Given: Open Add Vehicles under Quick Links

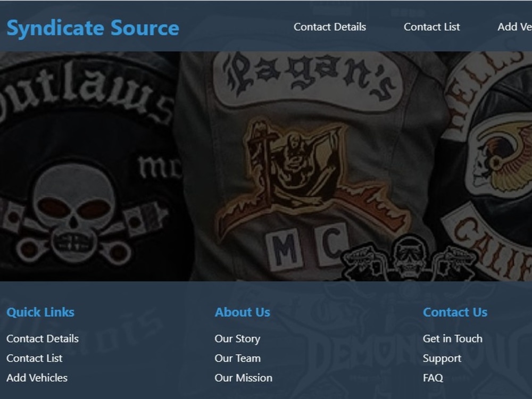Looking at the screenshot, I should [x=37, y=378].
